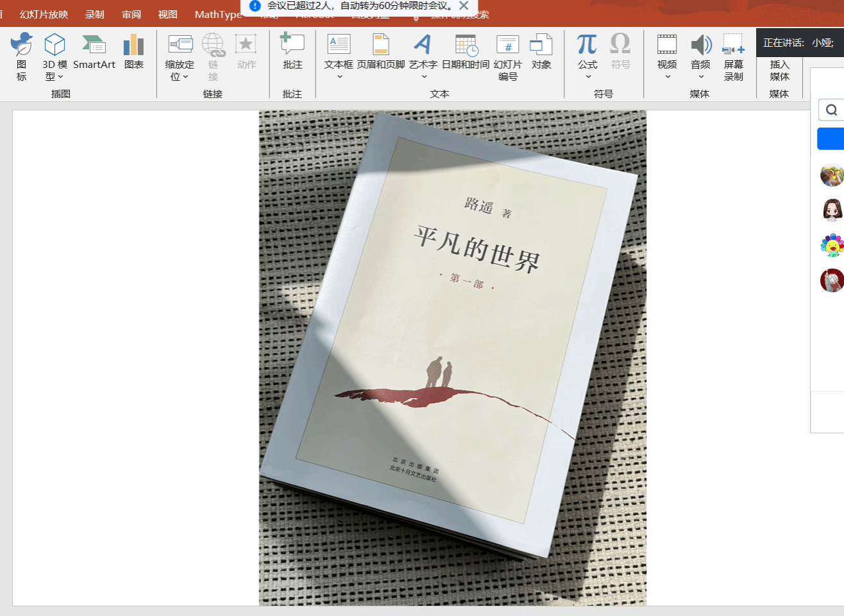This screenshot has width=844, height=616.
Task: Insert slide number (幻灯片编号)
Action: click(507, 56)
